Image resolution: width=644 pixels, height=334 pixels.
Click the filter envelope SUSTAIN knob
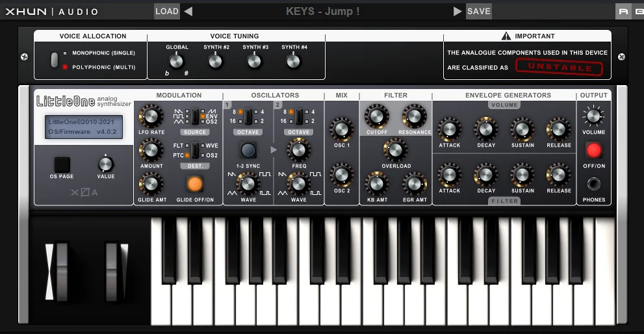click(x=522, y=175)
